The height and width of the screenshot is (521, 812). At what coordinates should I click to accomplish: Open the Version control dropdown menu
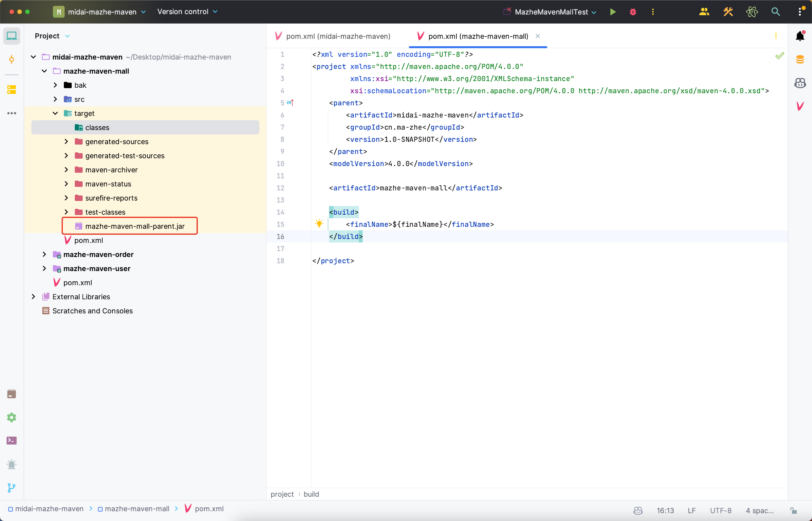tap(187, 12)
